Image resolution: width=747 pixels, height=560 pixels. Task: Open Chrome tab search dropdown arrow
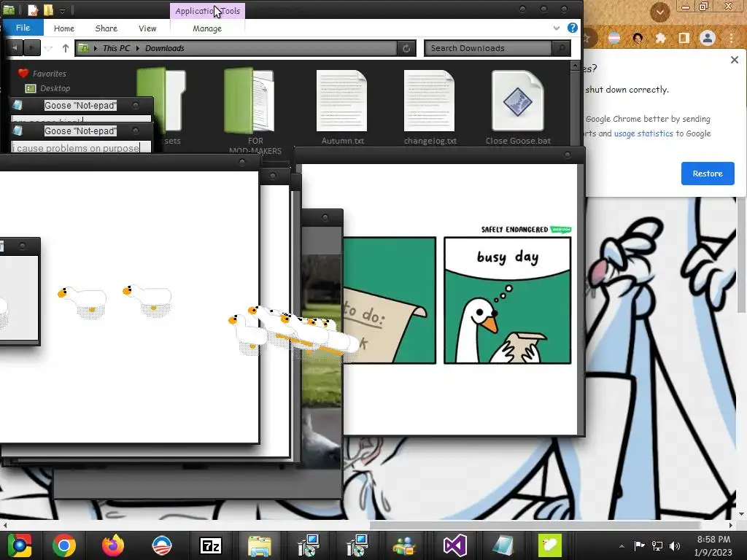659,12
